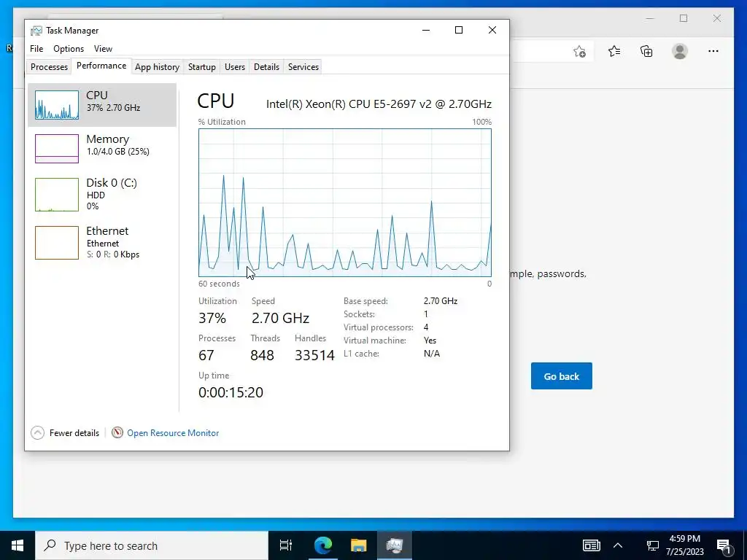The image size is (747, 560).
Task: Select the Ethernet mini graph thumbnail
Action: coord(57,242)
